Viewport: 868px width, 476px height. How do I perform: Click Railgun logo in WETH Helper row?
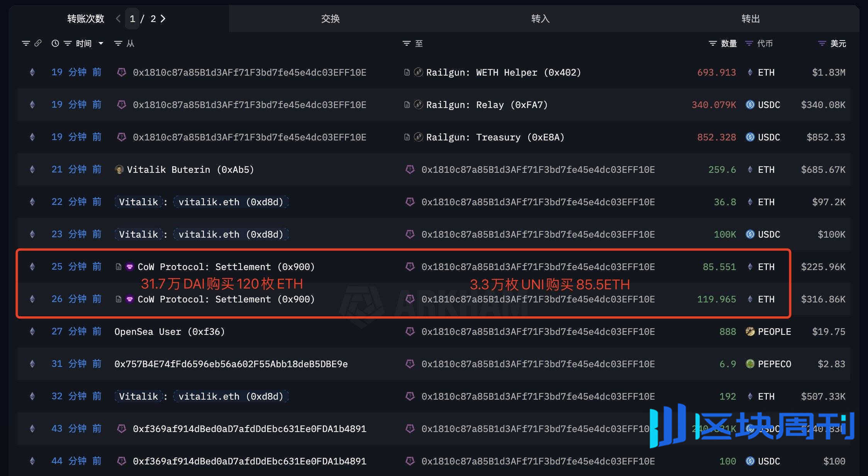tap(418, 72)
